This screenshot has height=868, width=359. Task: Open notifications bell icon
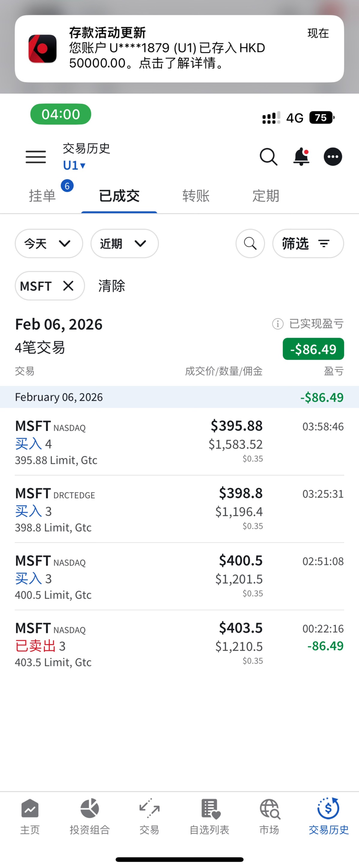point(301,157)
